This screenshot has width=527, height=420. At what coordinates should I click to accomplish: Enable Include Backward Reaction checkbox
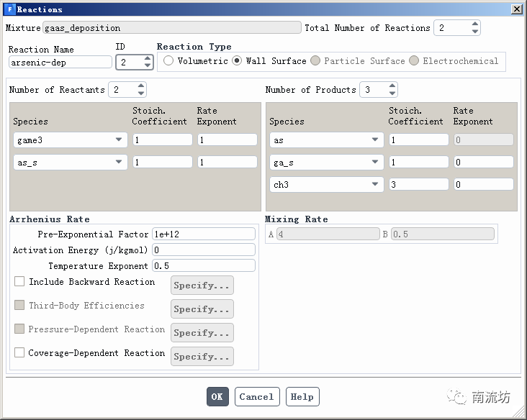click(20, 282)
